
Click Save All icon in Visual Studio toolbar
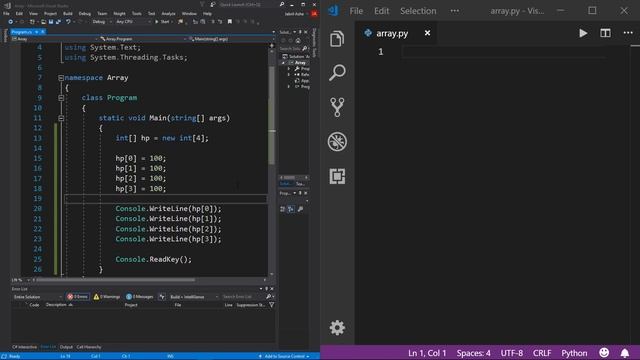point(58,22)
